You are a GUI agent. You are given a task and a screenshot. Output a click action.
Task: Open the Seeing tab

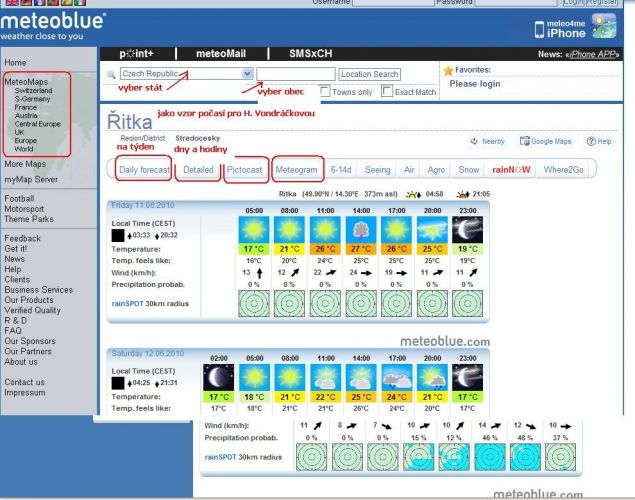point(377,170)
